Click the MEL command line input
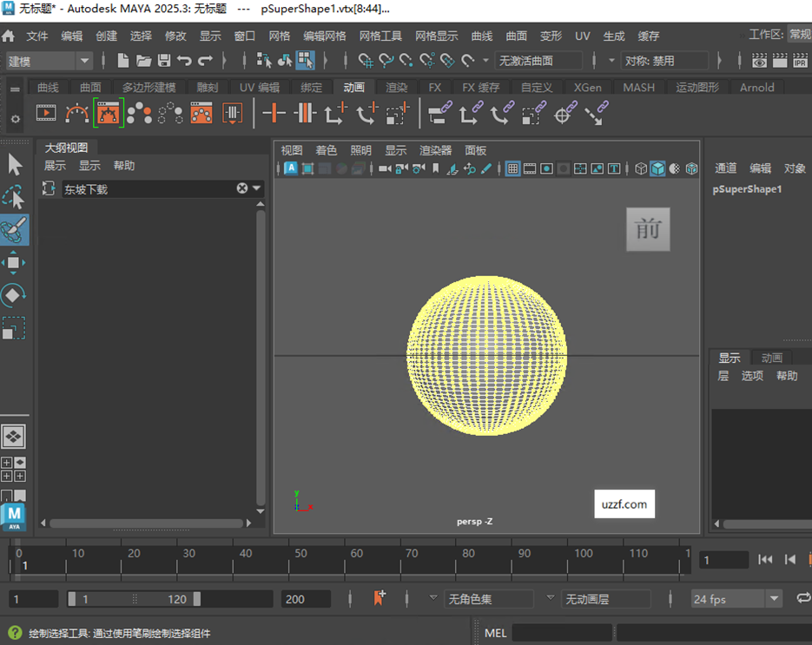This screenshot has height=645, width=812. 563,633
